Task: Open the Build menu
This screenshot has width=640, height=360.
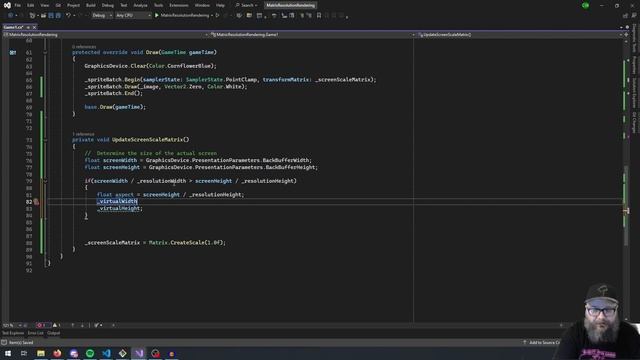Action: [x=91, y=5]
